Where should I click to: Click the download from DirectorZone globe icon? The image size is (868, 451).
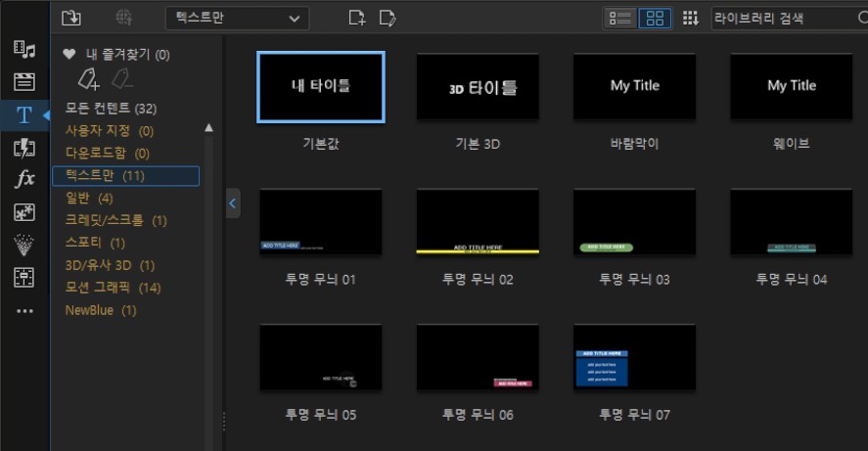124,19
